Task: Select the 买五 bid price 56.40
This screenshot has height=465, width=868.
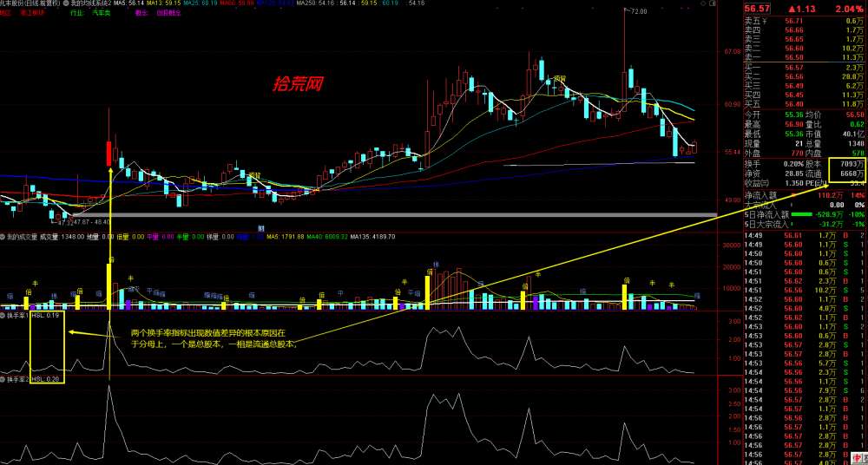Action: click(794, 103)
